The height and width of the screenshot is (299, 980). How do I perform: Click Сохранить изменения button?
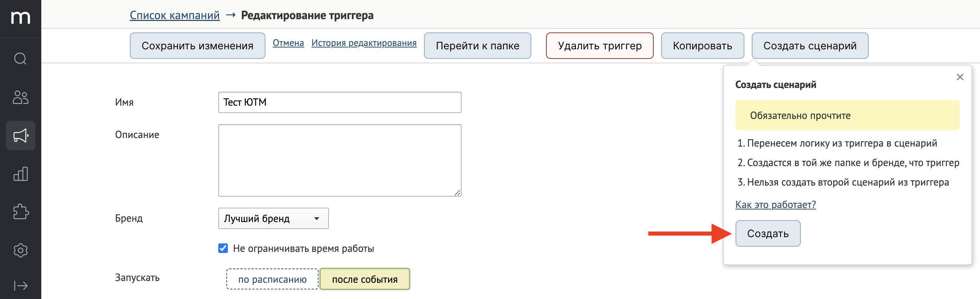point(198,46)
